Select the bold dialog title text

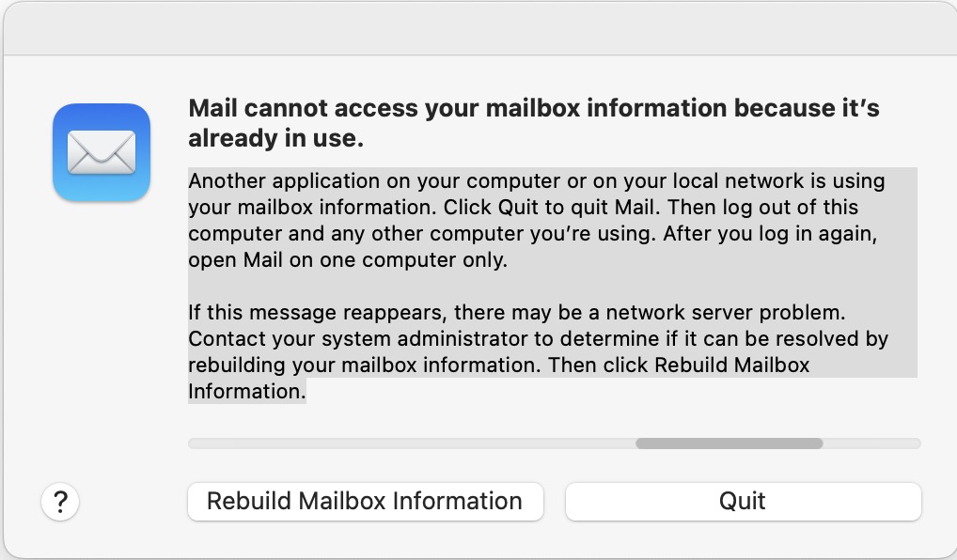(x=535, y=122)
